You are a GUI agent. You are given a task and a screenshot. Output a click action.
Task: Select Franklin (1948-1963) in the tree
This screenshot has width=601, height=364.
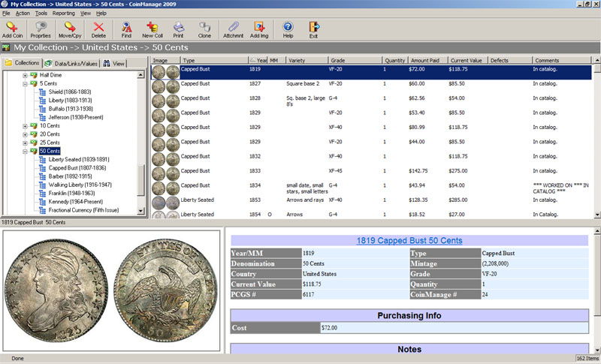pyautogui.click(x=71, y=193)
